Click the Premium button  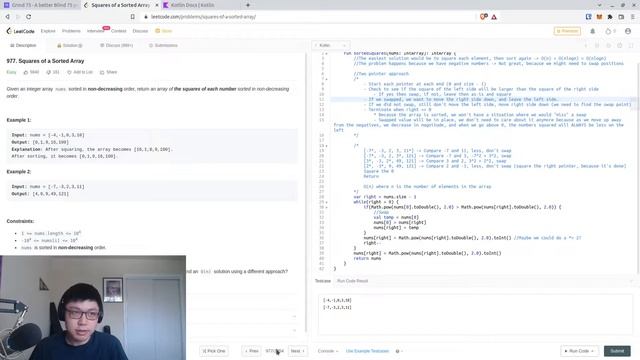(567, 31)
